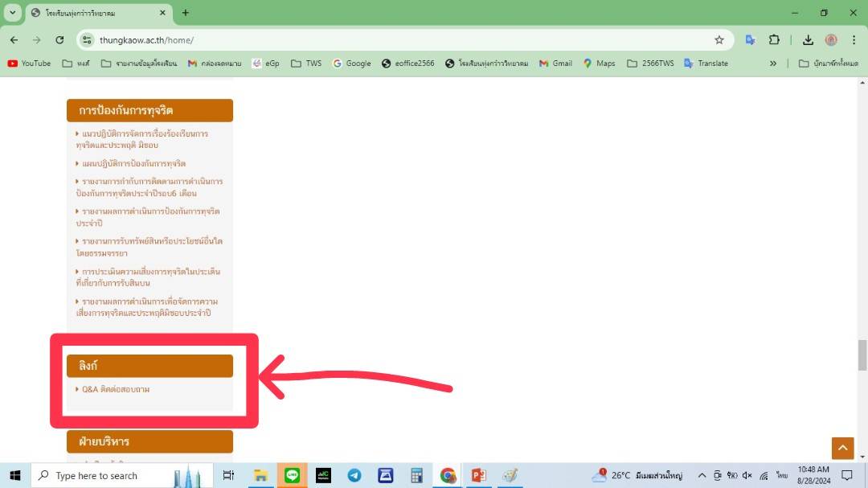This screenshot has height=488, width=868.
Task: Open the Chrome downloads icon
Action: [x=808, y=39]
